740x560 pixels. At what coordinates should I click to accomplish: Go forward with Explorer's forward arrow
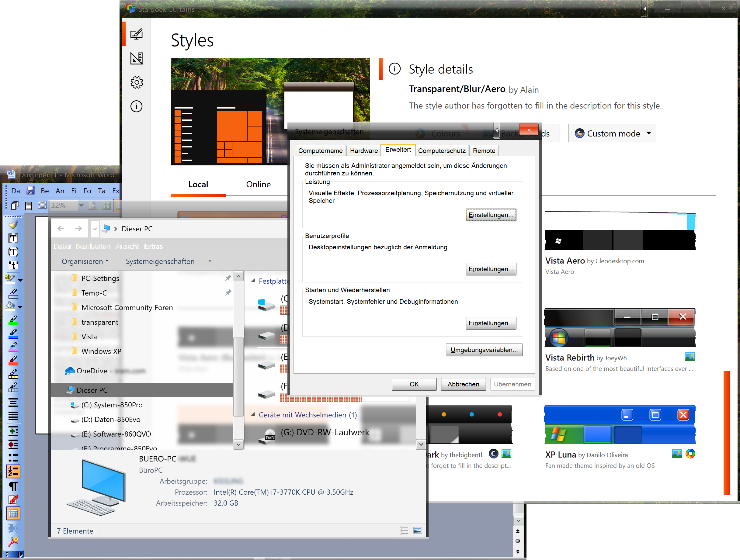click(78, 229)
